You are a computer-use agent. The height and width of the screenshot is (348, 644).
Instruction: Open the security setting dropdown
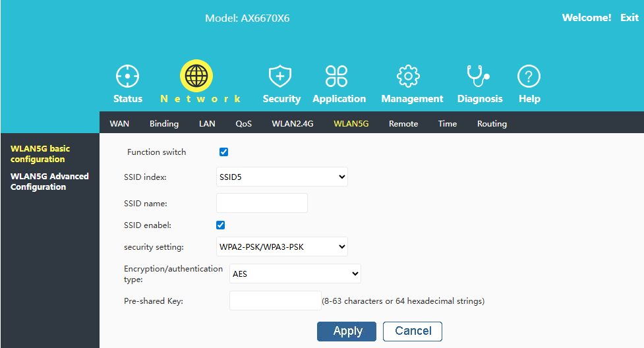[281, 247]
